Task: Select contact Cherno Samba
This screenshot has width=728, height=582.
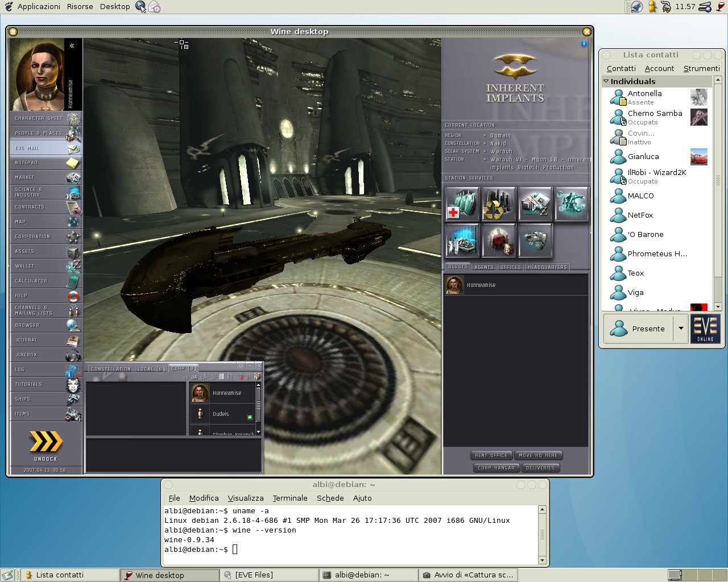Action: coord(657,117)
